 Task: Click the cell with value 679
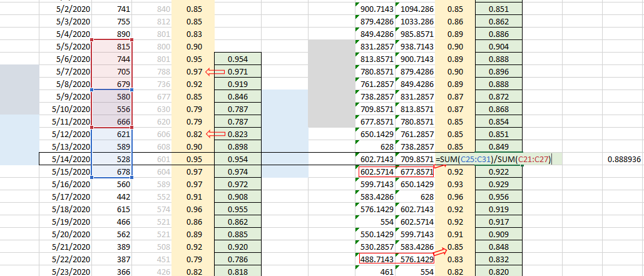pos(111,84)
